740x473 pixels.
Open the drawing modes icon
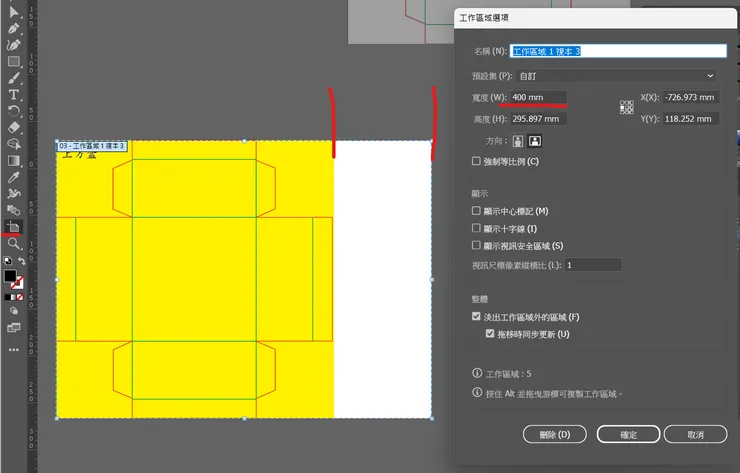click(x=14, y=311)
